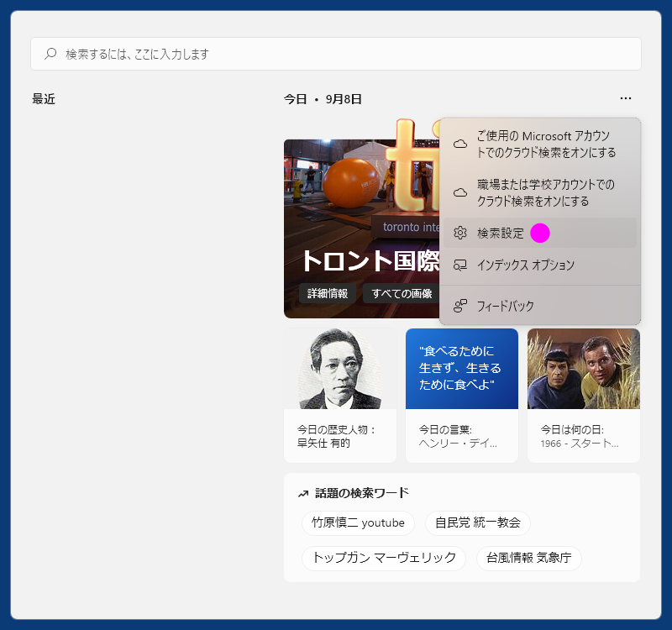Search the trending term 竹原慎二 youtube
This screenshot has height=630, width=672.
[358, 522]
